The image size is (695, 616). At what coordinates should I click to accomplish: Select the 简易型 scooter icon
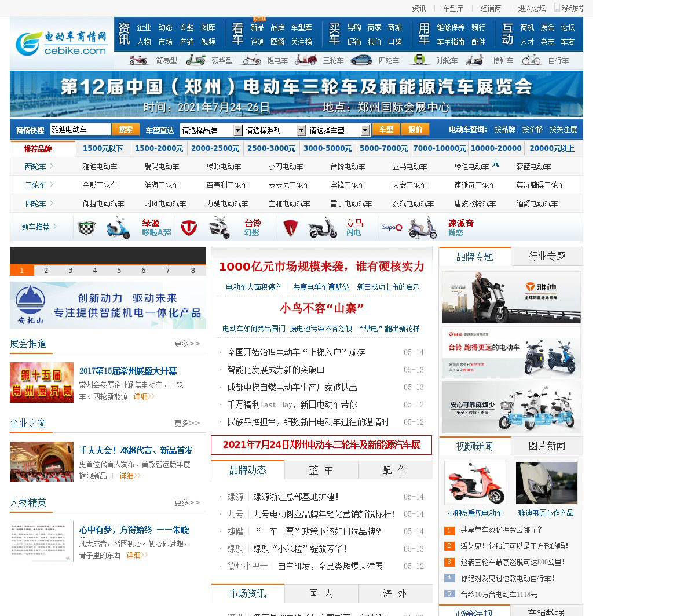pos(139,60)
